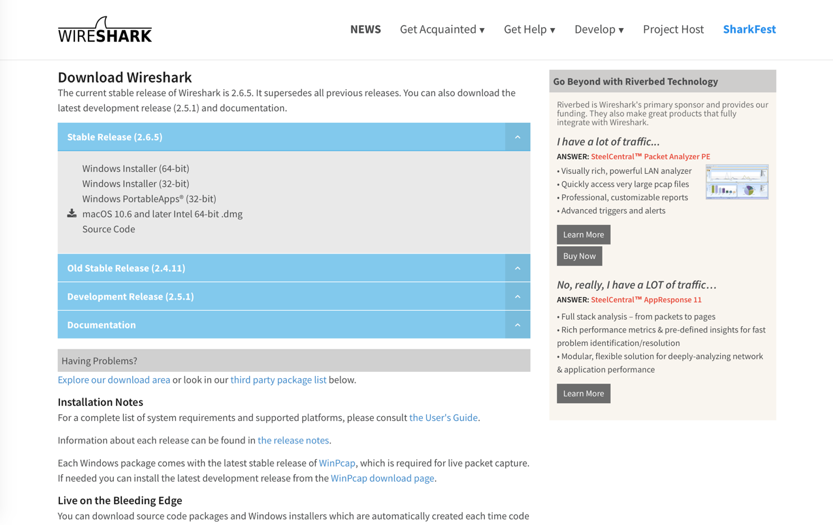Expand the Development Release (2.5.1) chevron
Image resolution: width=833 pixels, height=525 pixels.
pyautogui.click(x=517, y=297)
